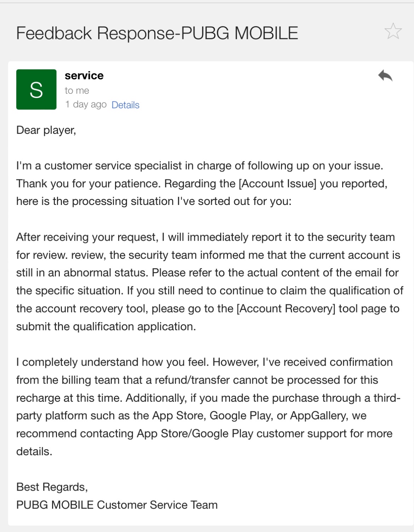414x532 pixels.
Task: Tap the green S sender avatar
Action: click(x=36, y=90)
